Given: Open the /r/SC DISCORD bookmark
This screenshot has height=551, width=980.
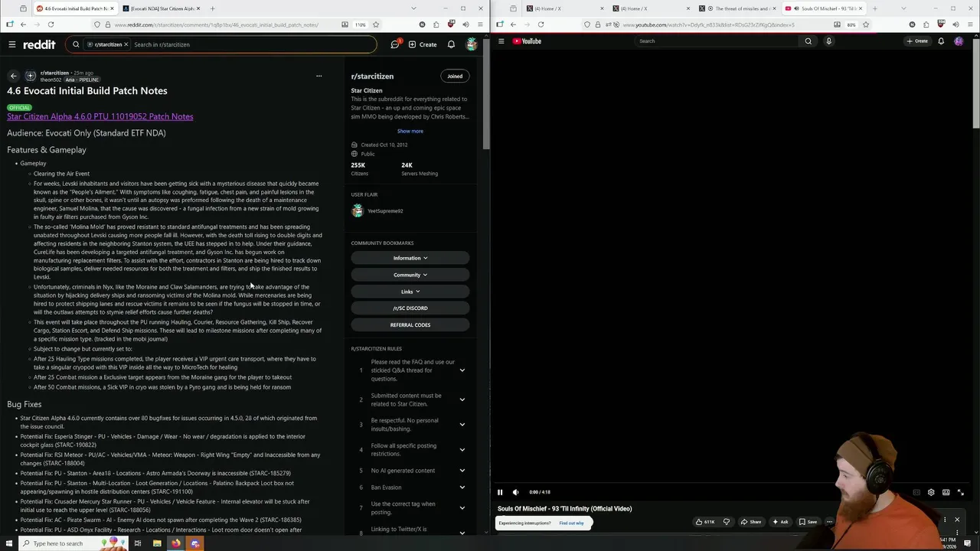Looking at the screenshot, I should (410, 308).
